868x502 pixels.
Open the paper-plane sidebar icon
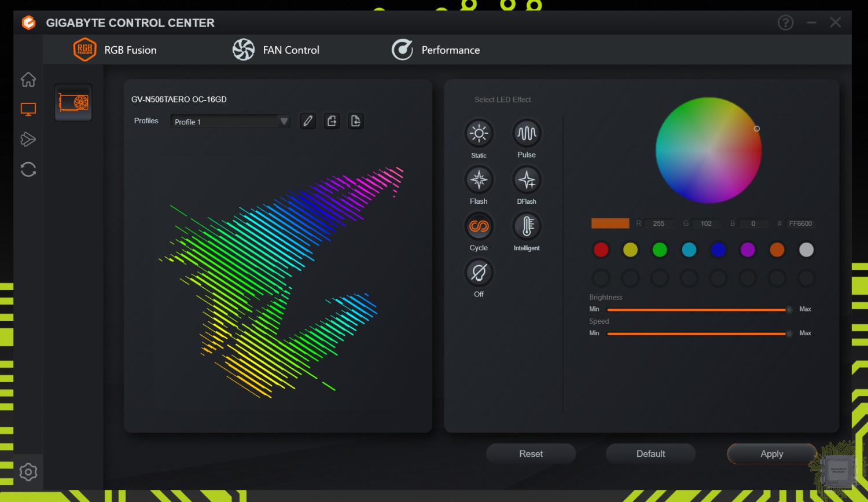tap(28, 139)
